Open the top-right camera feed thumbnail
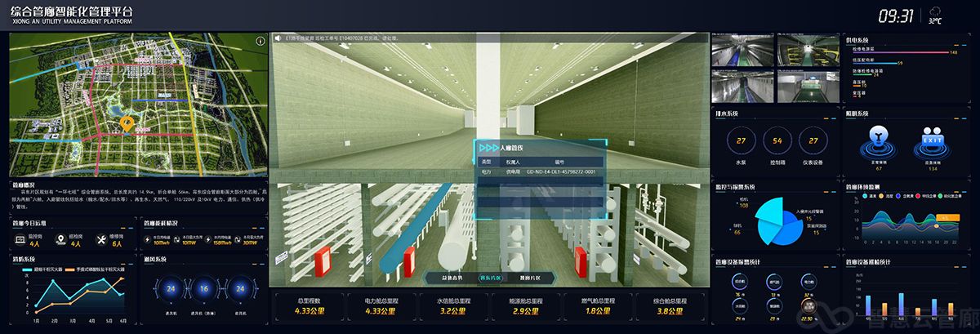 pos(808,50)
